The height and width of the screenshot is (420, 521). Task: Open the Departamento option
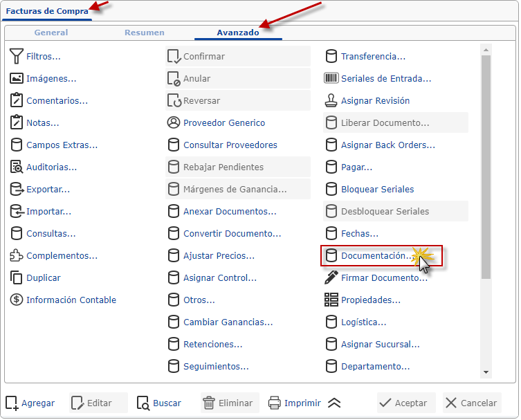pos(367,366)
